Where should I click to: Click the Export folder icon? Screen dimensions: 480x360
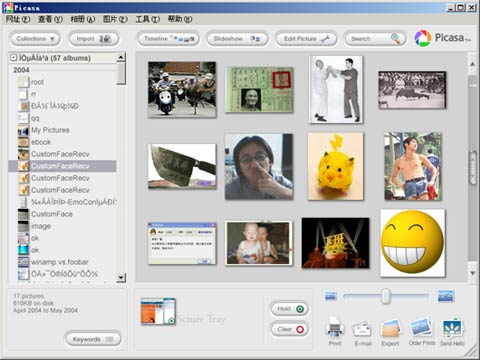[391, 329]
